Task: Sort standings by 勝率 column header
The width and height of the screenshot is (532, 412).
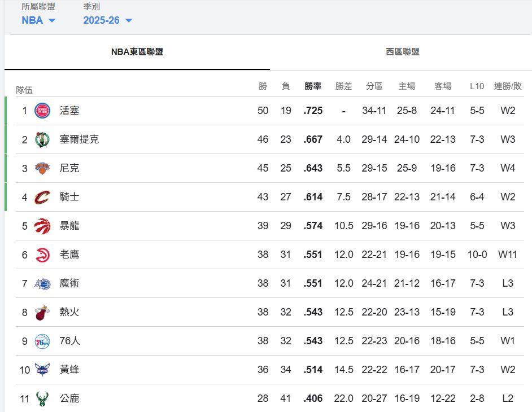Action: coord(313,86)
